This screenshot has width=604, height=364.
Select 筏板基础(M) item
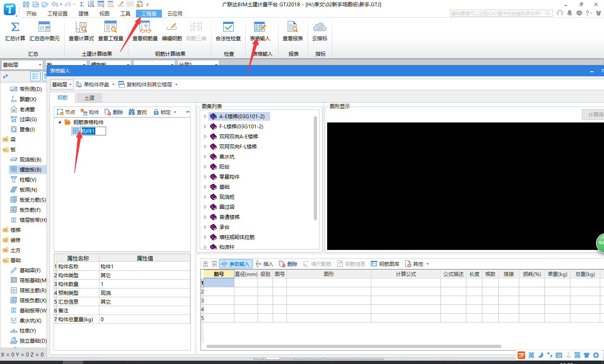[28, 280]
